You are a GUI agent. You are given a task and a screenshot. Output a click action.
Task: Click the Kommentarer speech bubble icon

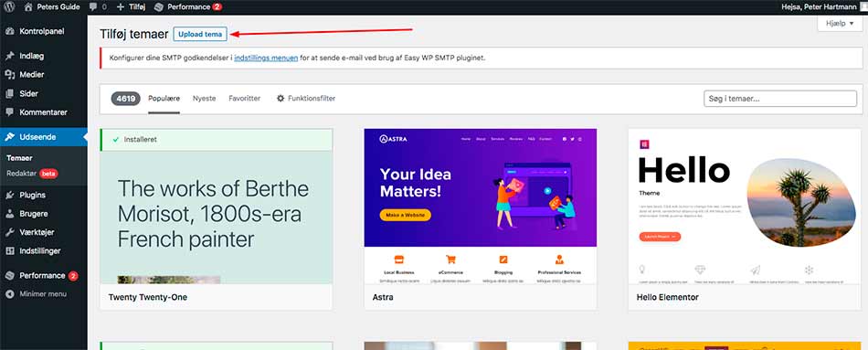pos(9,111)
